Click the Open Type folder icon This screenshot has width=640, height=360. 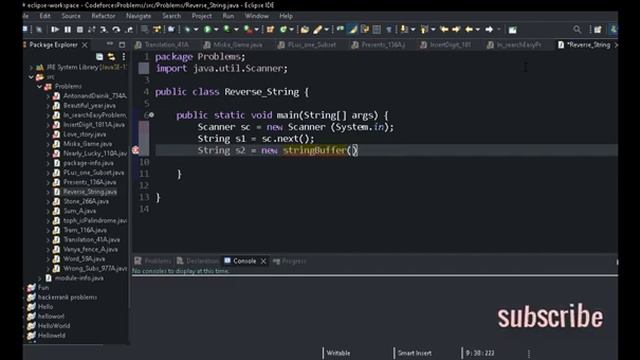[x=305, y=29]
